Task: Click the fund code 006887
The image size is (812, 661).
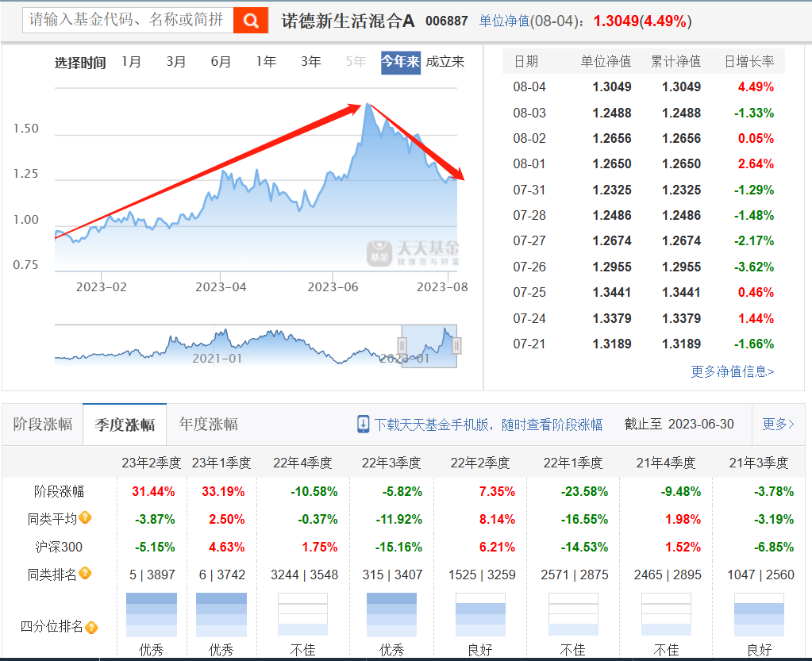Action: (446, 21)
